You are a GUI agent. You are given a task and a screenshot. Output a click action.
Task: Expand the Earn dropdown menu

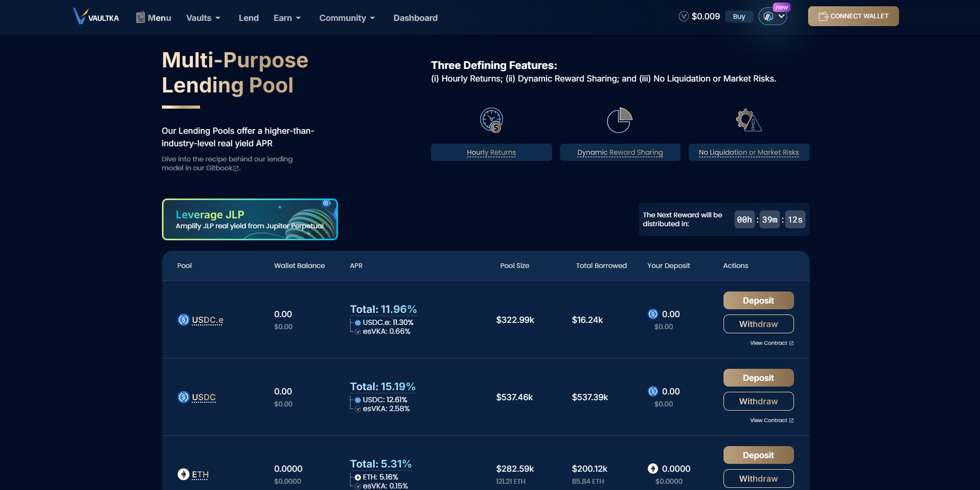click(287, 18)
